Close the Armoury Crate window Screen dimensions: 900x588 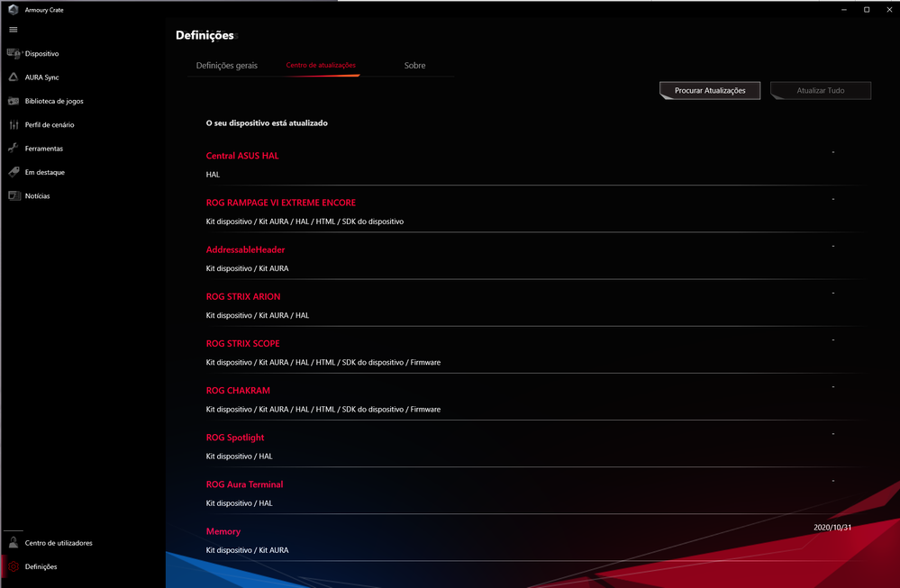tap(889, 10)
